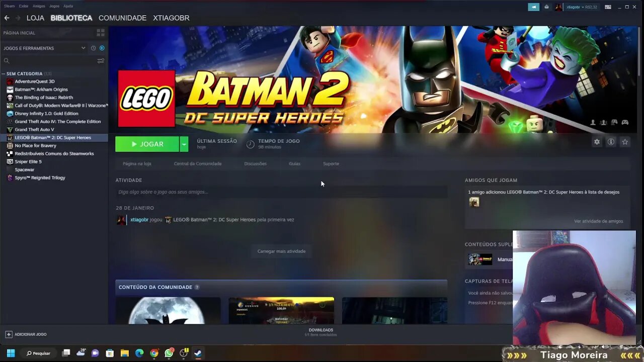Screen dimensions: 644x362
Task: Open the Exibir menu
Action: (24, 6)
